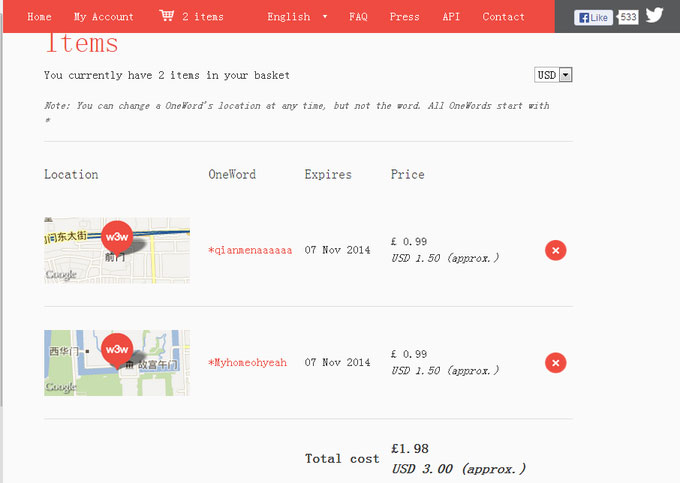680x483 pixels.
Task: Open the Twitter bird icon
Action: pos(654,16)
